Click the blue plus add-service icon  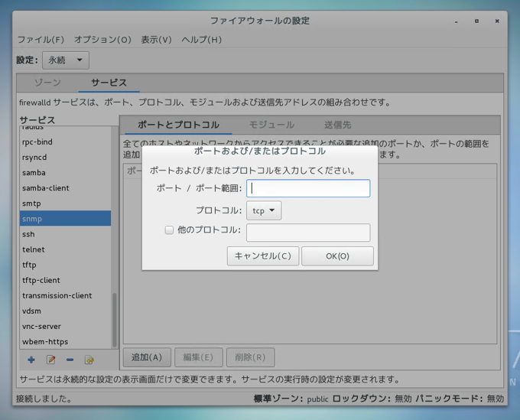(x=31, y=360)
